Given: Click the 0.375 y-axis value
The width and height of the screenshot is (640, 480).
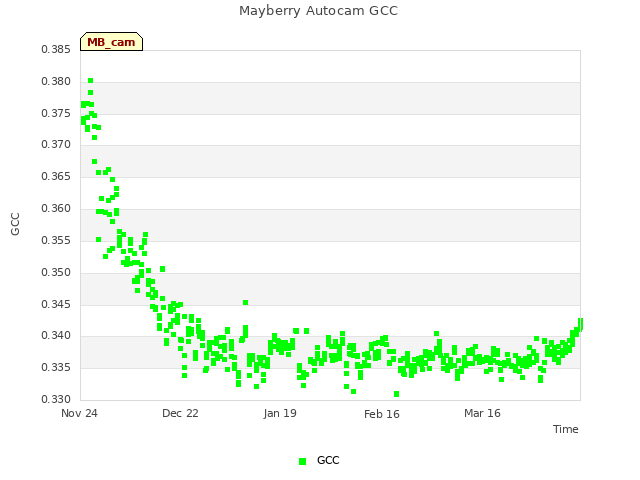Looking at the screenshot, I should (56, 113).
